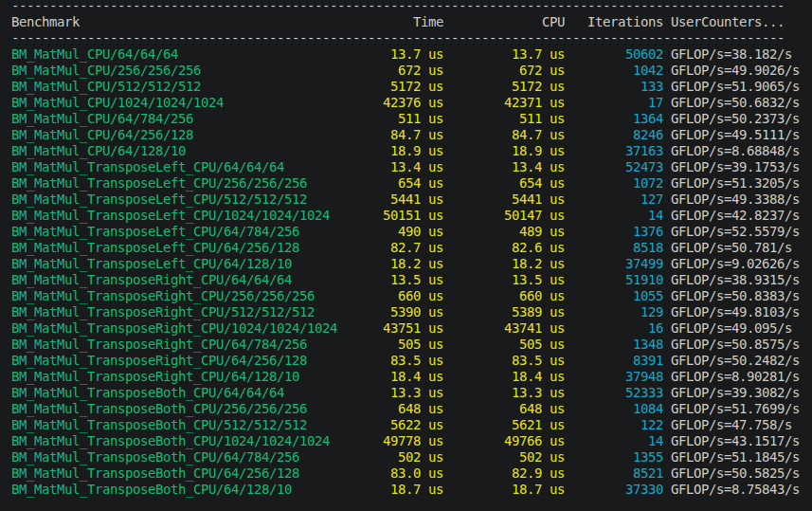Click the 49766 us CPU value
The height and width of the screenshot is (511, 812).
pyautogui.click(x=534, y=441)
